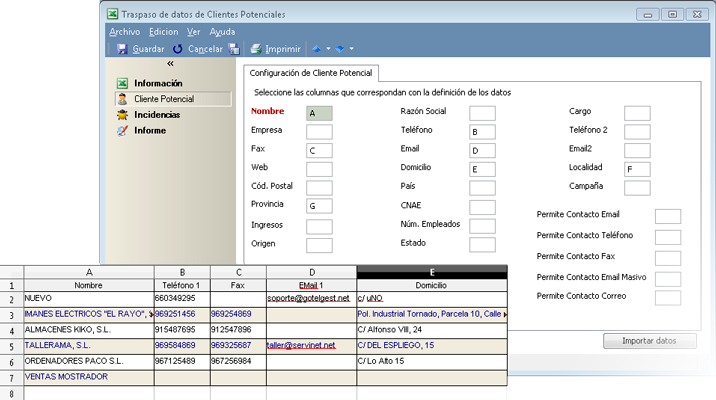Click the taller@servinet.net email cell

pyautogui.click(x=311, y=346)
